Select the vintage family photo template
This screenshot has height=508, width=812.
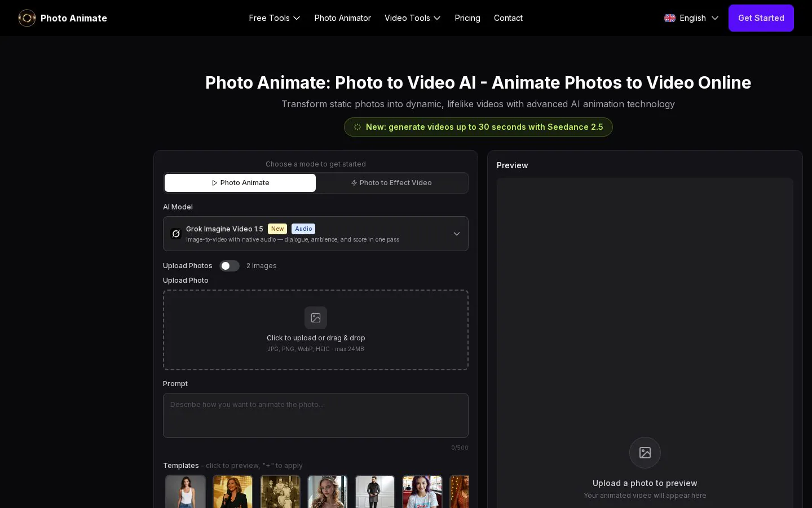point(280,492)
